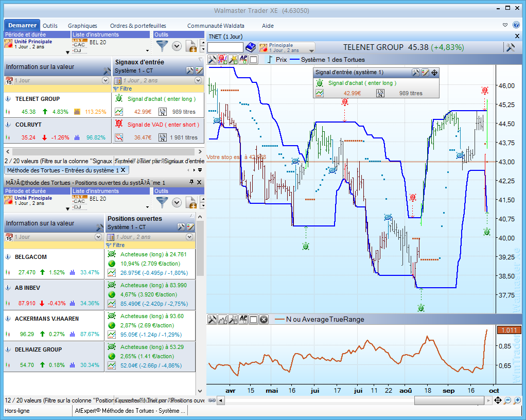The image size is (526, 420).
Task: Select the TELENET GROUP row
Action: point(104,106)
